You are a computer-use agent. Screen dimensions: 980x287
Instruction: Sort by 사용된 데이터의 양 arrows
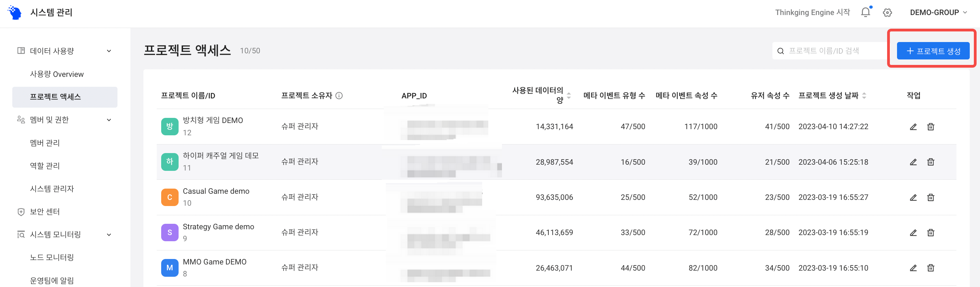point(569,96)
